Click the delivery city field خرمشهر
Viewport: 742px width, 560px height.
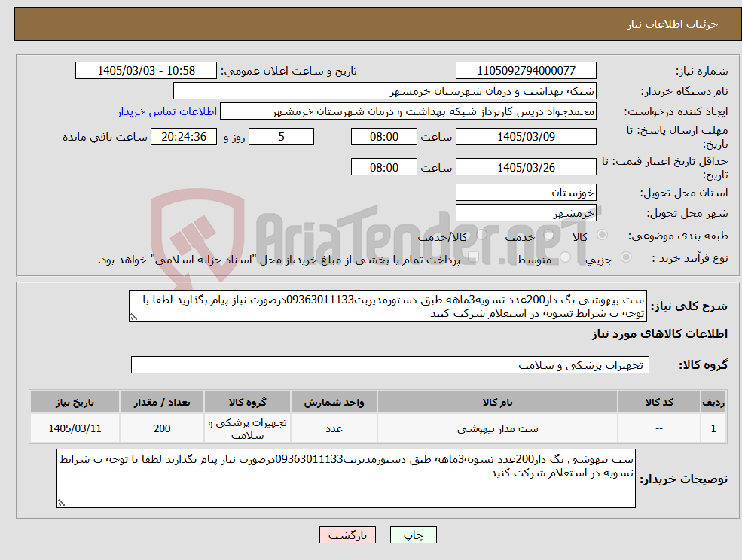(x=526, y=213)
